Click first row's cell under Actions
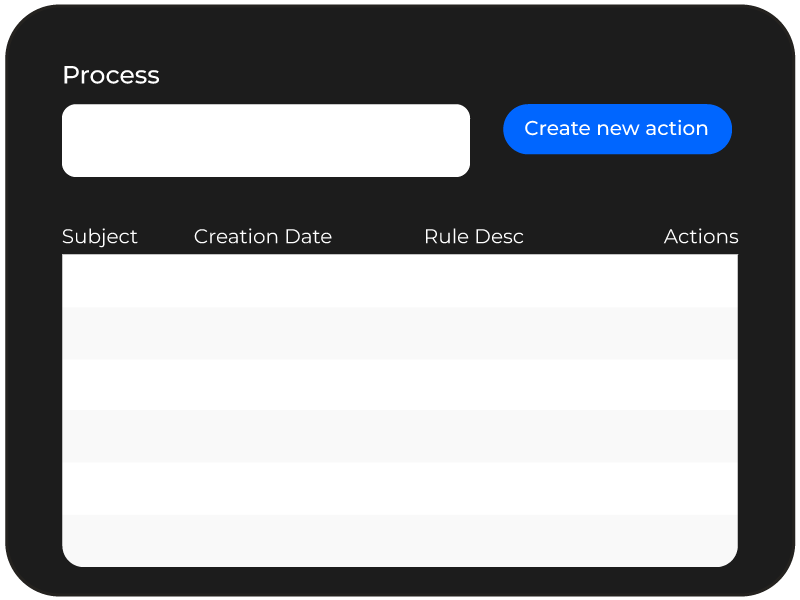Screen dimensions: 800x600 pos(701,281)
